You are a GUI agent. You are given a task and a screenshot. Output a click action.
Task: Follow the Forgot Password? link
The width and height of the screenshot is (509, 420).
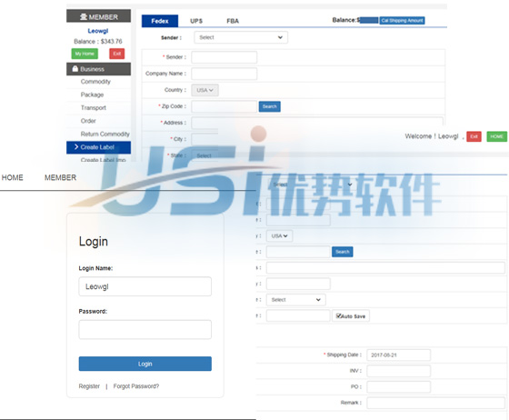click(136, 386)
